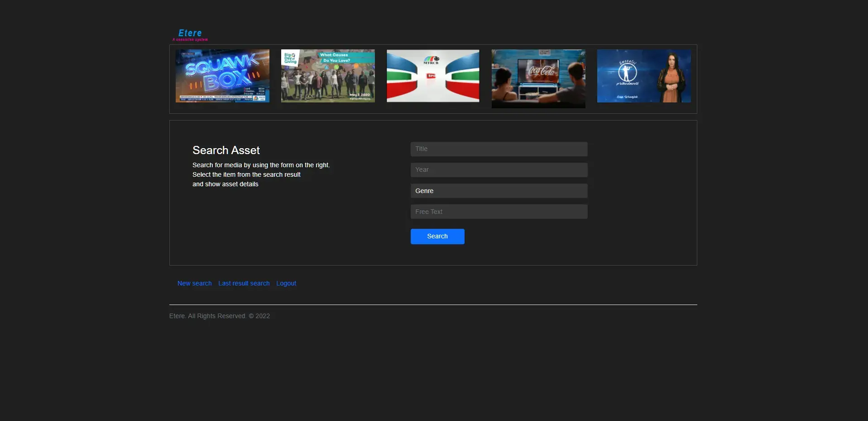
Task: Click the "Search for media" instruction text
Action: click(261, 165)
